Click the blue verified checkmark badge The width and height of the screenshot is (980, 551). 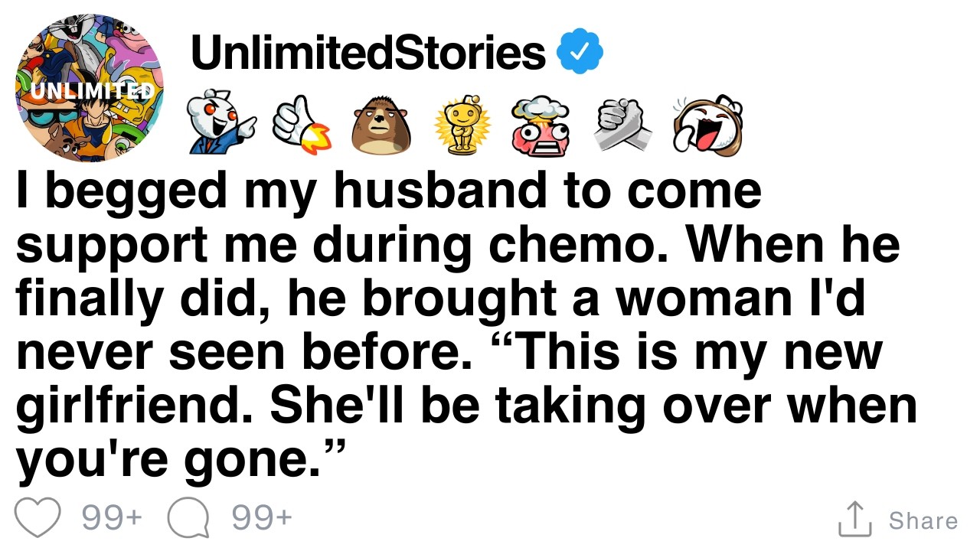click(580, 53)
